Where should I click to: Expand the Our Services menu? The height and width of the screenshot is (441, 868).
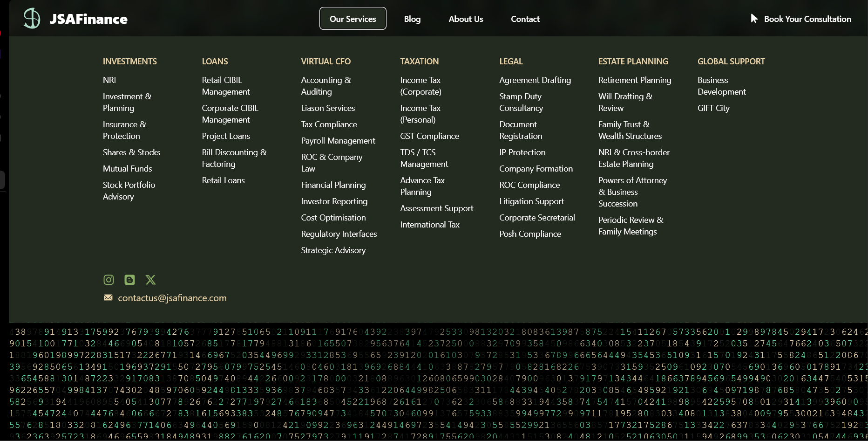(x=353, y=19)
